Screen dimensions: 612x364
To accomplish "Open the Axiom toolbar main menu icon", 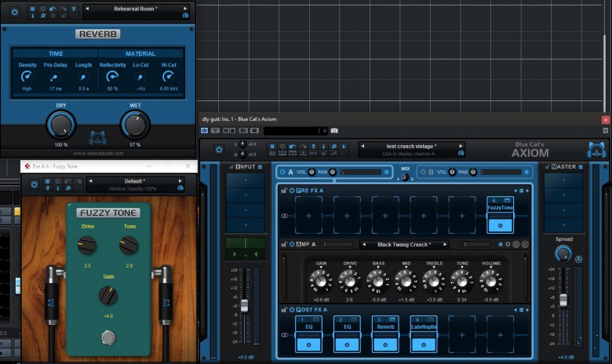I will point(272,146).
